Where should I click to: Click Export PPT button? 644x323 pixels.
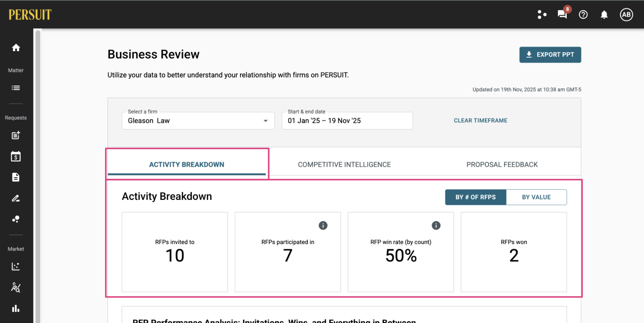pos(550,55)
